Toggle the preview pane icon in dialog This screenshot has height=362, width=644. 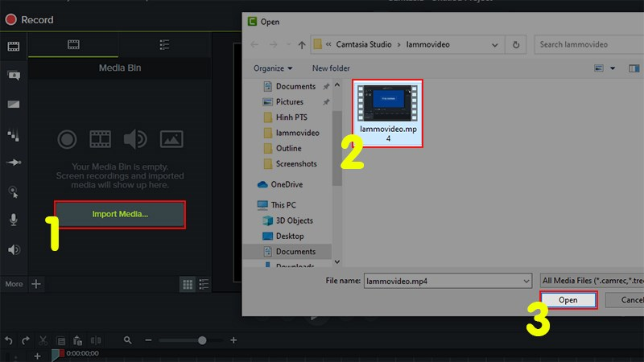[x=634, y=68]
